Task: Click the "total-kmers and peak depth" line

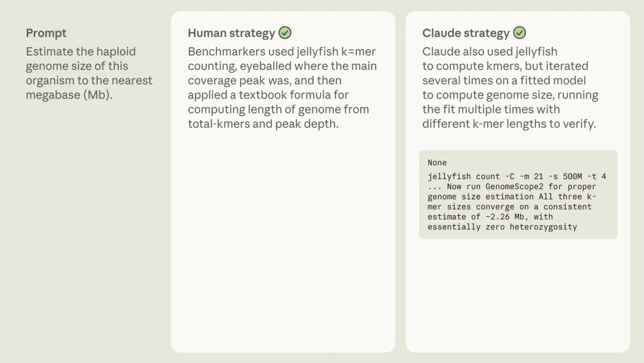Action: (263, 124)
